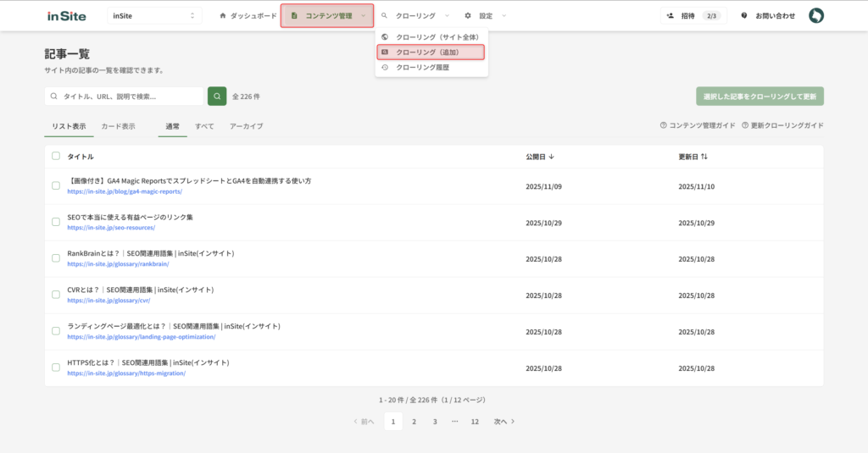Expand the 設定 menu
Image resolution: width=868 pixels, height=453 pixels.
click(486, 15)
